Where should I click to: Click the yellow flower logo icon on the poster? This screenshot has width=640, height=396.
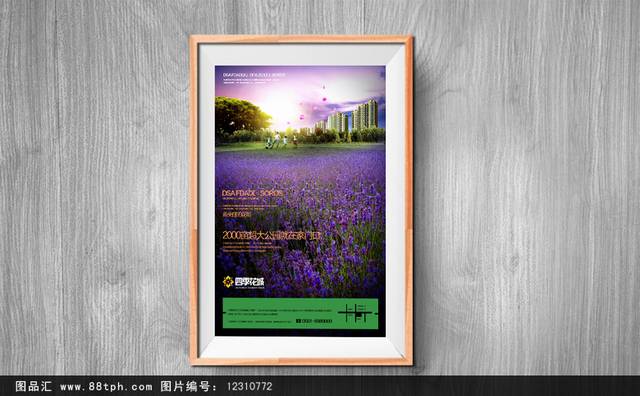[x=228, y=282]
